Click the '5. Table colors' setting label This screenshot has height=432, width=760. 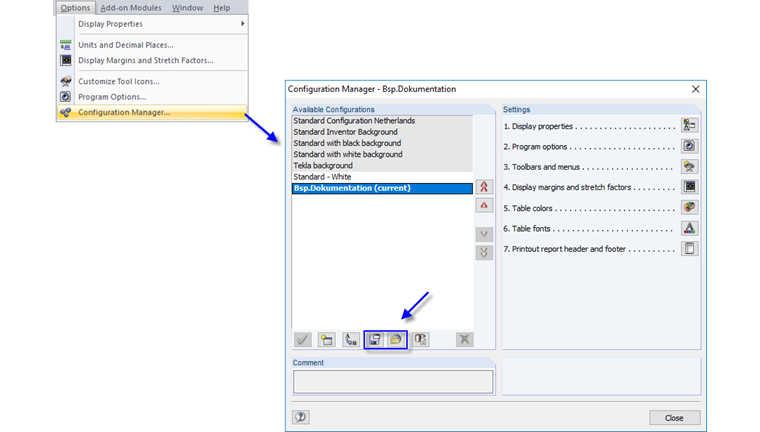pyautogui.click(x=528, y=208)
